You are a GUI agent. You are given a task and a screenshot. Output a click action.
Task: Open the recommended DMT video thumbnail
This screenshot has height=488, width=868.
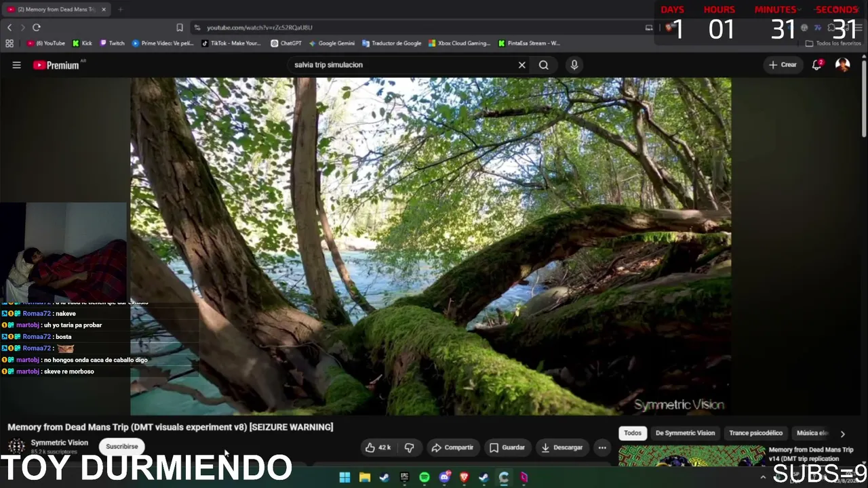(x=692, y=455)
